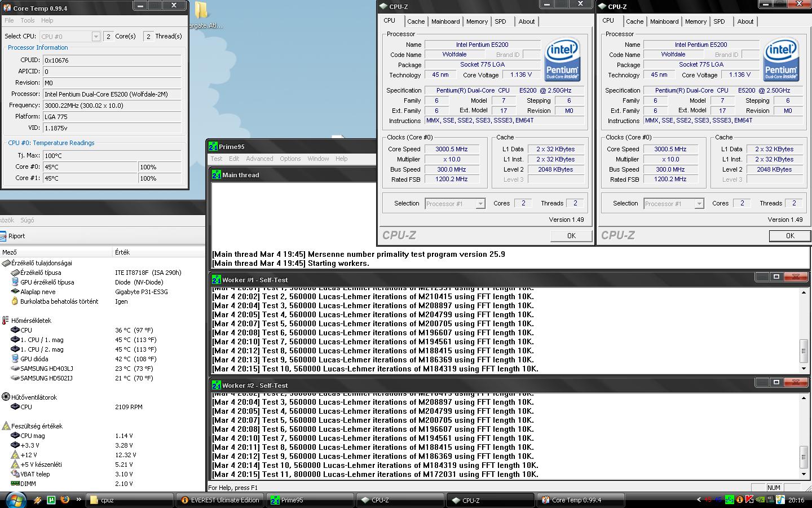Open the Súgó menu in EVEREST

pos(27,220)
